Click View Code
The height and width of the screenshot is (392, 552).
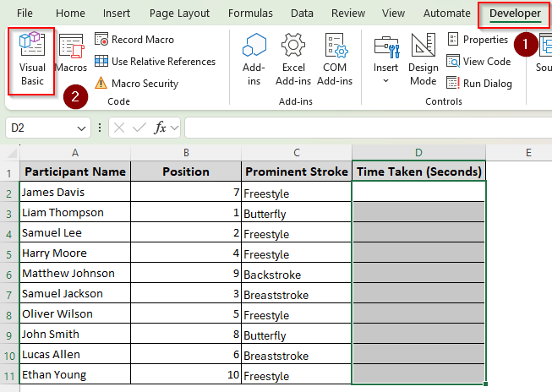478,61
